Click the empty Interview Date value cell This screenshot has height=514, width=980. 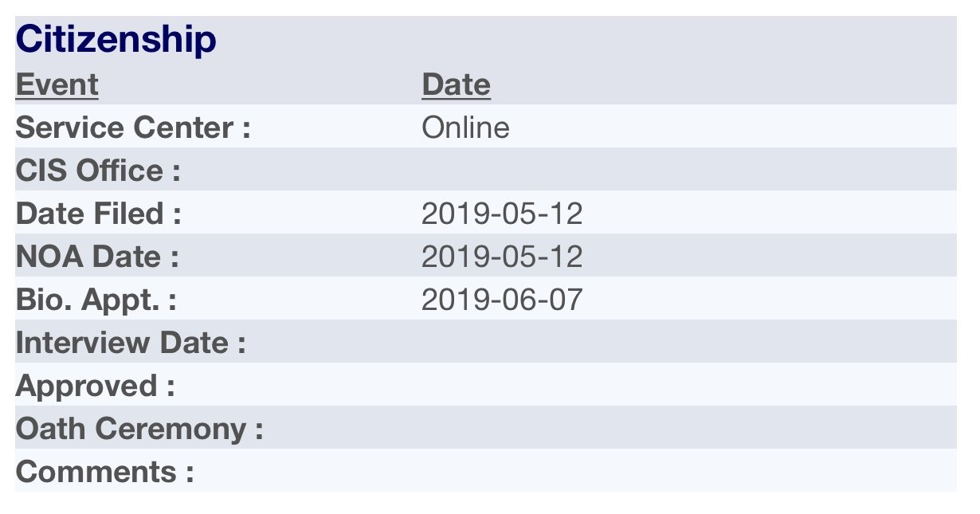688,341
